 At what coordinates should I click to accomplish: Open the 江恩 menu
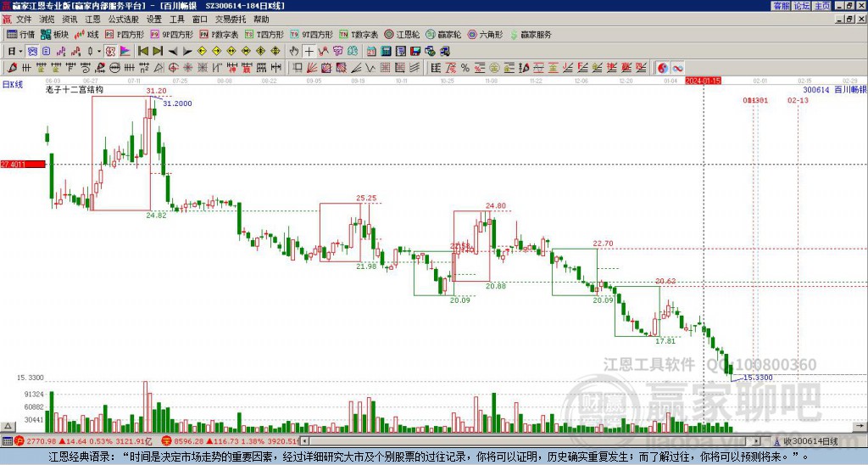pos(92,20)
